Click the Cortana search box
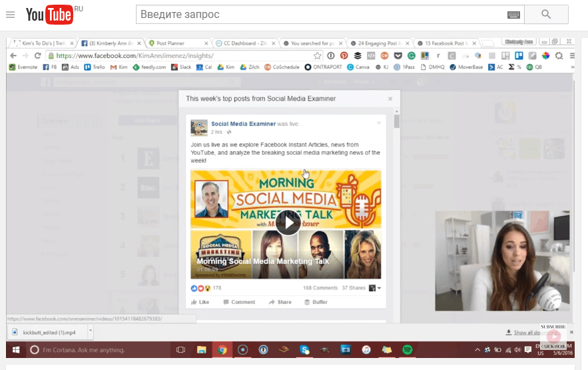The image size is (588, 370). click(99, 350)
